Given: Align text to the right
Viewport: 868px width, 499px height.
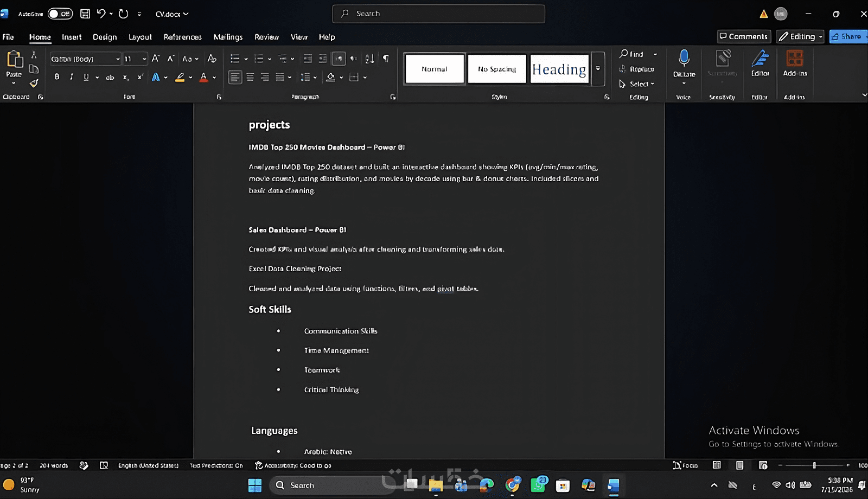Looking at the screenshot, I should tap(265, 78).
